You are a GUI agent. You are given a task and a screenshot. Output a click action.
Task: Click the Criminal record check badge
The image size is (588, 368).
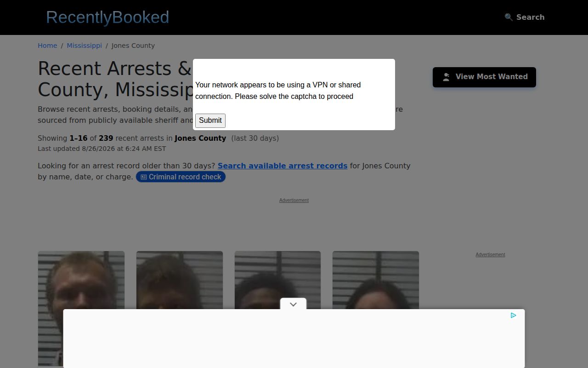[x=181, y=177]
